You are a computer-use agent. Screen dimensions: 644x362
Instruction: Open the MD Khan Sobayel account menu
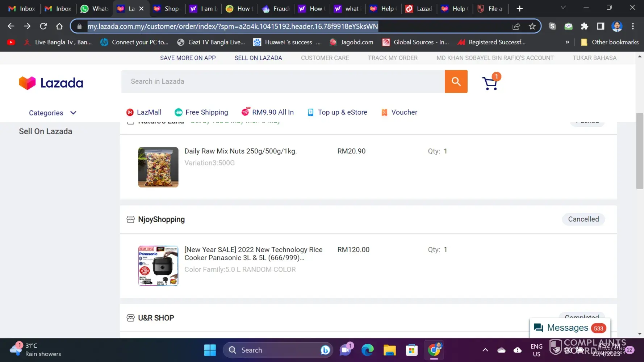(495, 58)
